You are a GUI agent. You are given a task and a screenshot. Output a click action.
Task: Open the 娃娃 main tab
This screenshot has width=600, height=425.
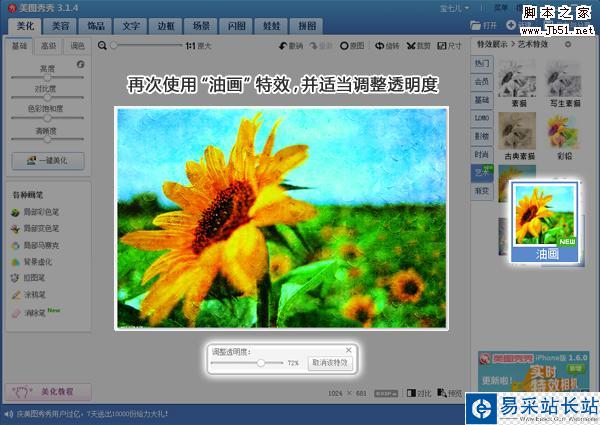coord(272,26)
